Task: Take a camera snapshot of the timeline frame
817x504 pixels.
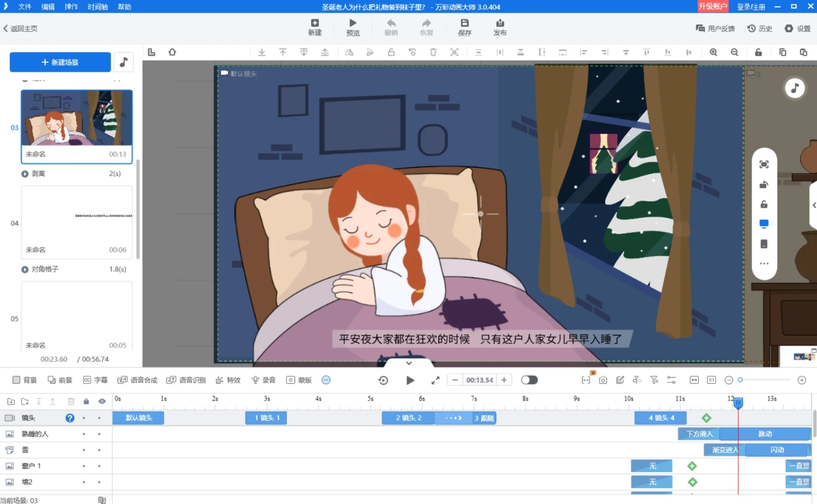Action: click(603, 380)
